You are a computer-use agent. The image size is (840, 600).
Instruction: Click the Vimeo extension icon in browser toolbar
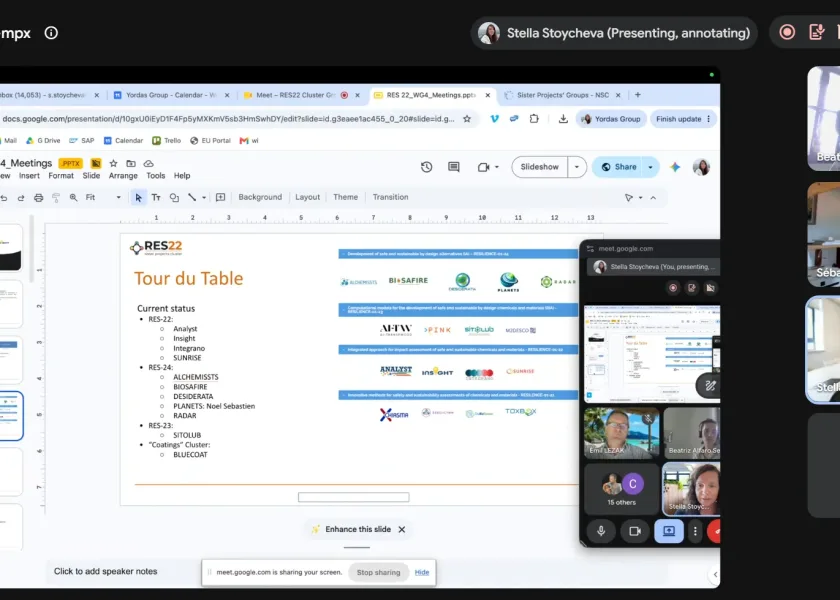(494, 118)
